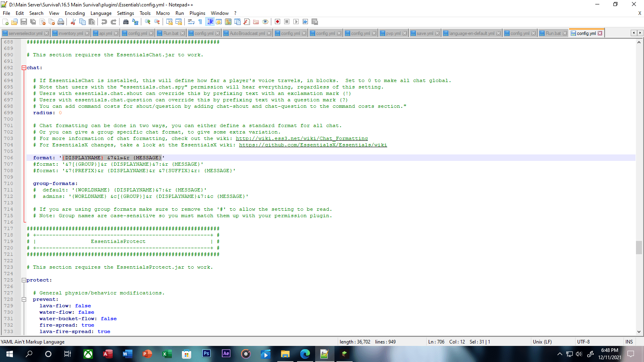Screen dimensions: 644x362
Task: Click the Open file folder icon
Action: click(x=14, y=22)
